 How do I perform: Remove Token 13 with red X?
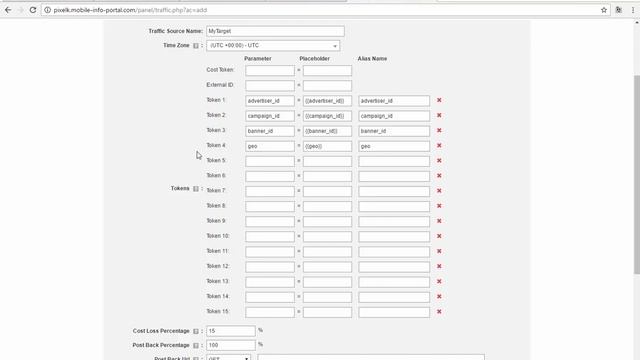(439, 281)
